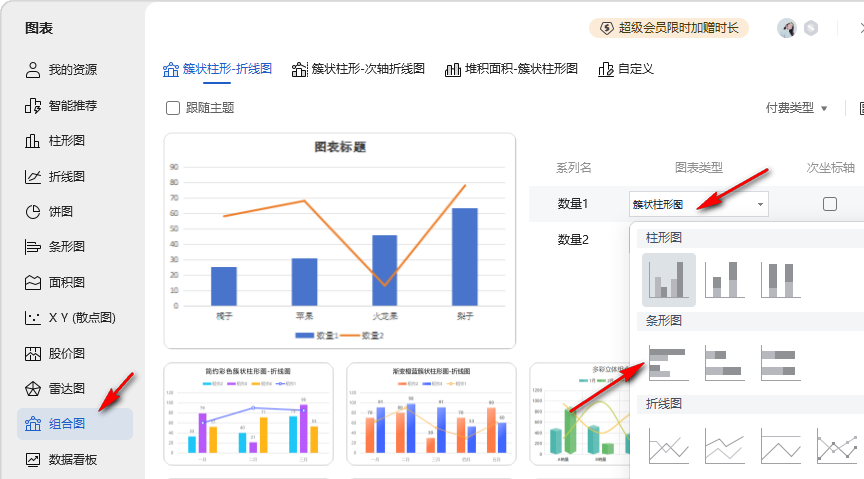Image resolution: width=864 pixels, height=479 pixels.
Task: Click the user avatar icon
Action: pyautogui.click(x=787, y=28)
